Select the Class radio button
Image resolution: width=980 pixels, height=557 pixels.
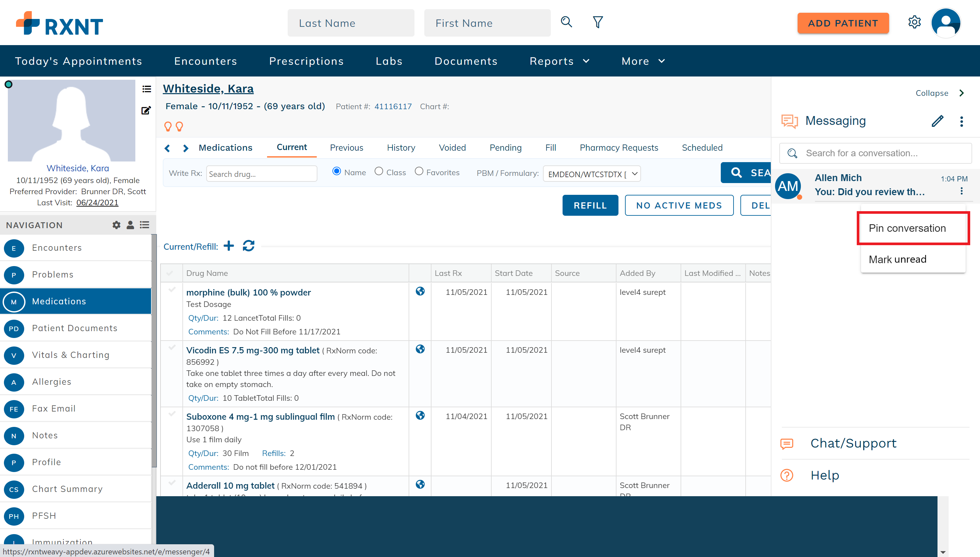[x=379, y=171]
